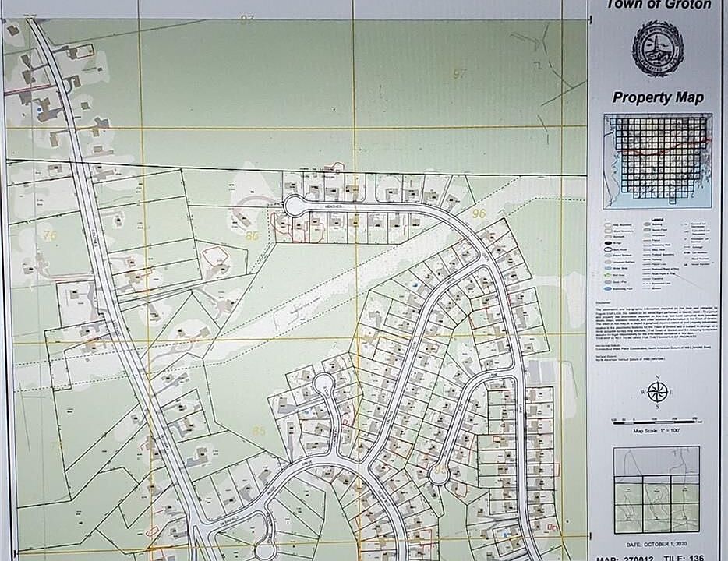This screenshot has width=728, height=561.
Task: Click the town-wide tile index grid map
Action: point(658,160)
